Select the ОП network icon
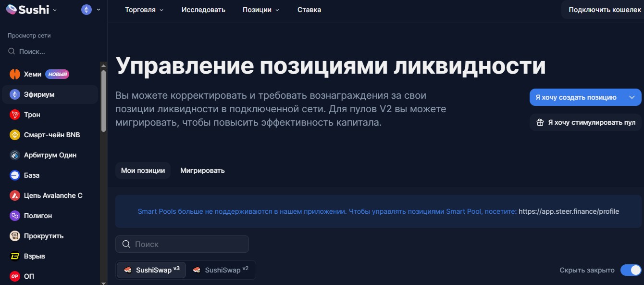 click(15, 276)
